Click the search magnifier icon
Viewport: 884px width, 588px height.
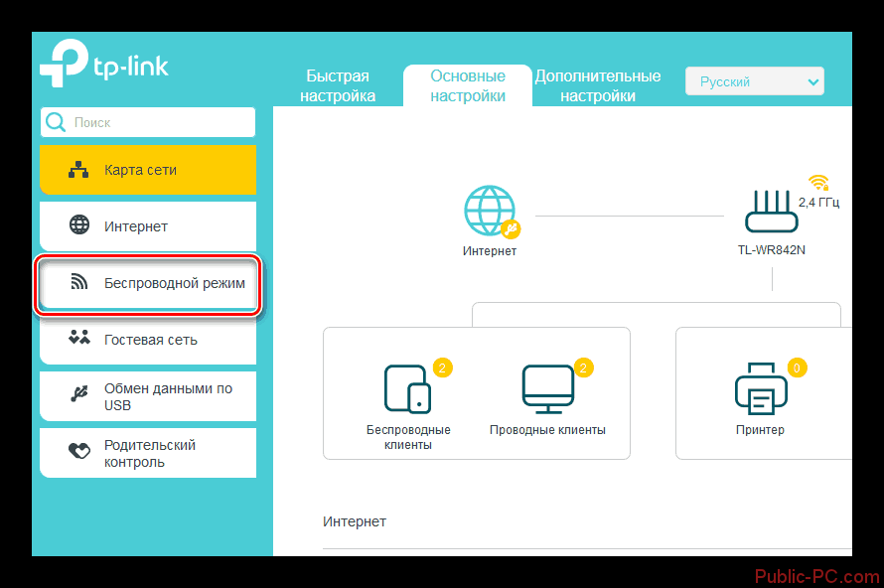(57, 123)
